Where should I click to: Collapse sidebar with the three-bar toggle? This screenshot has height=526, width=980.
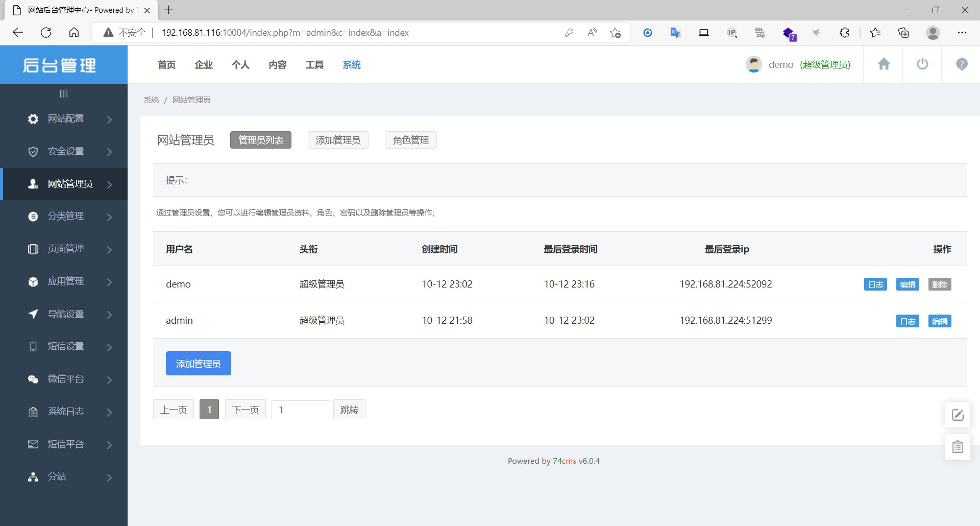tap(64, 93)
